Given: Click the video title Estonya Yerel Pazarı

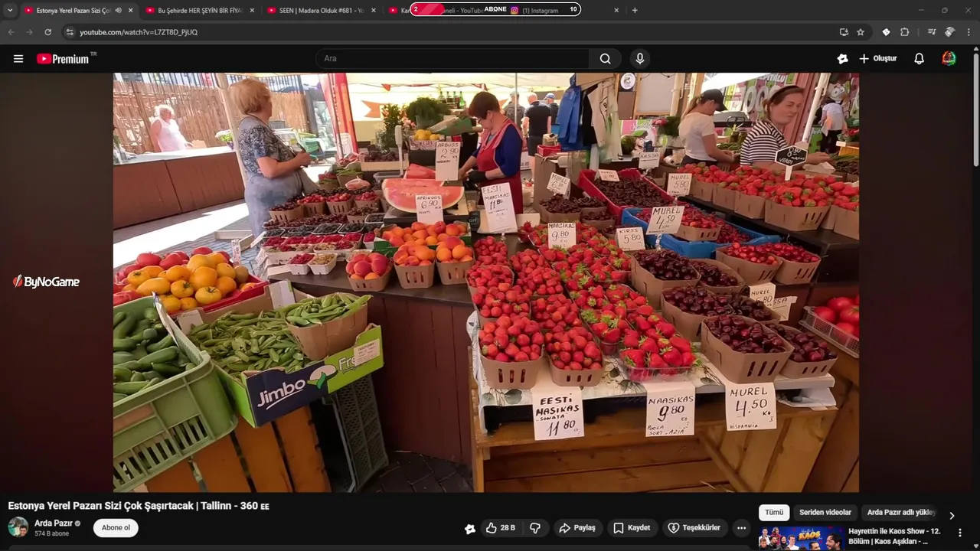Looking at the screenshot, I should pyautogui.click(x=139, y=506).
